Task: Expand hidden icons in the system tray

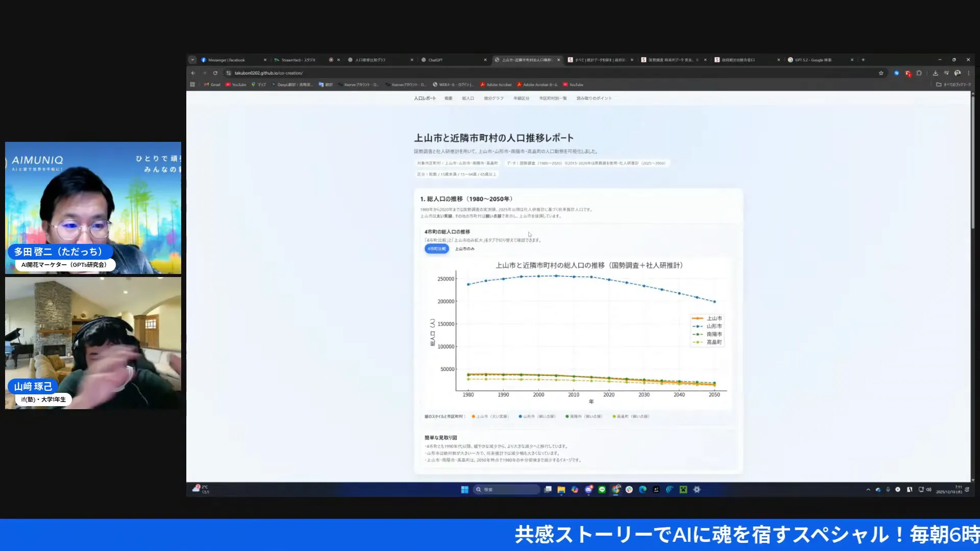Action: 868,489
